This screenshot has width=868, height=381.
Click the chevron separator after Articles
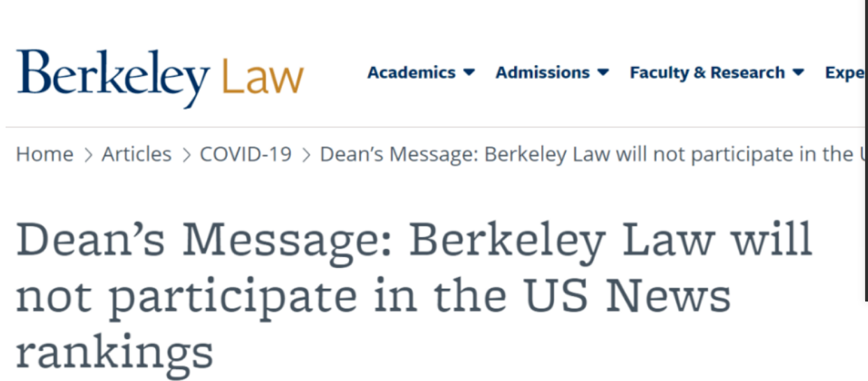[x=186, y=155]
